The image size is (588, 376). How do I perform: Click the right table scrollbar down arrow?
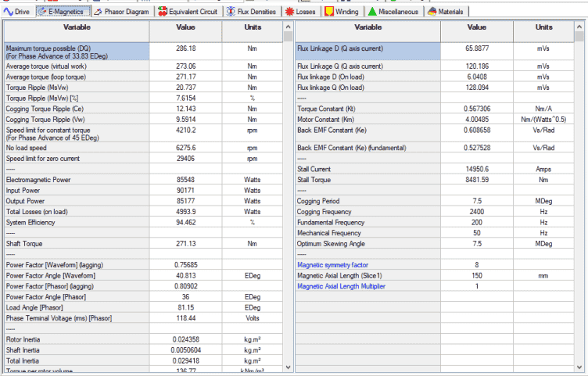[x=579, y=367]
